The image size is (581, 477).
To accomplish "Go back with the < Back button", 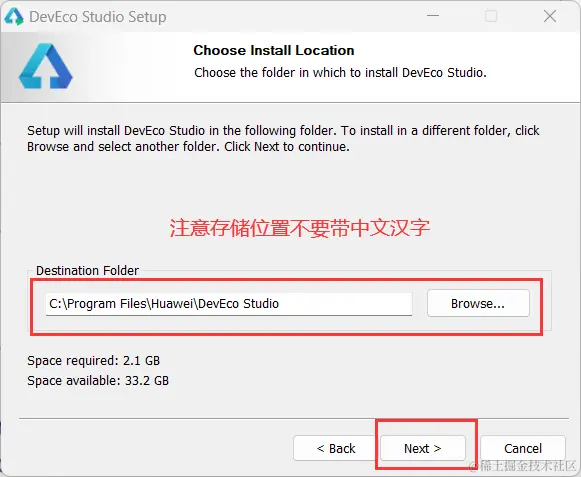I will [336, 448].
